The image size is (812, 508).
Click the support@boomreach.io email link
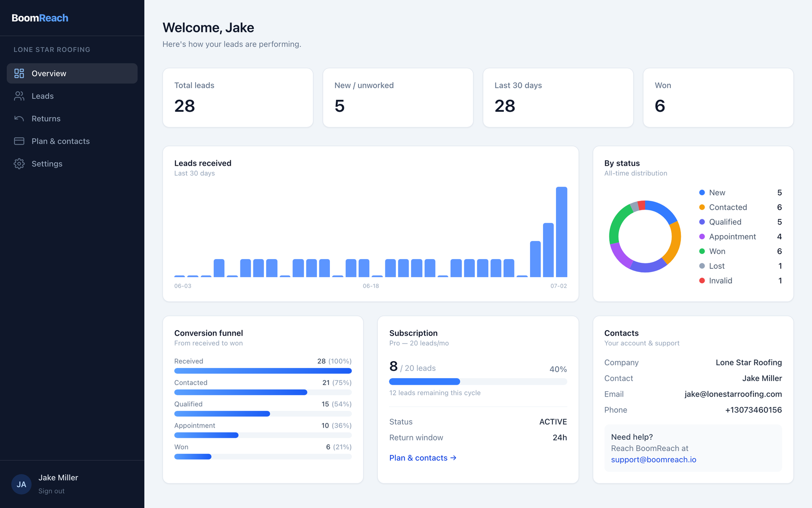[x=653, y=460]
